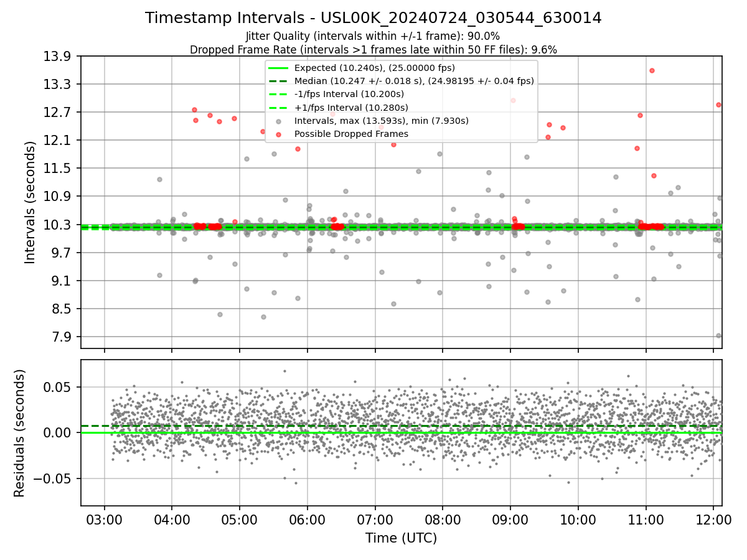Click the 'Intervals (seconds)' y-axis label
The image size is (747, 560).
(x=30, y=202)
